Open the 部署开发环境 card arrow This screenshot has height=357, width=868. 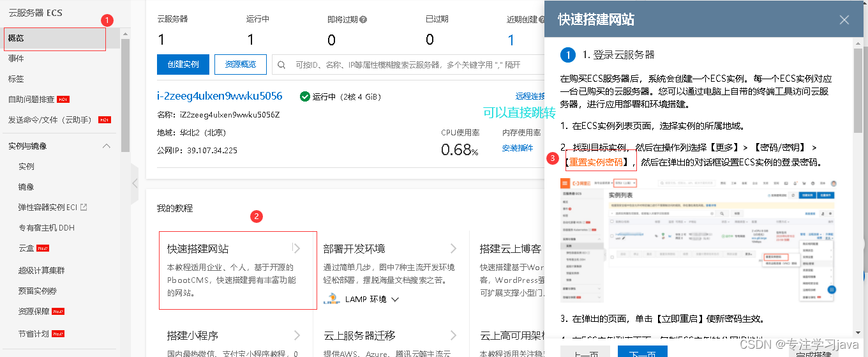click(x=453, y=248)
